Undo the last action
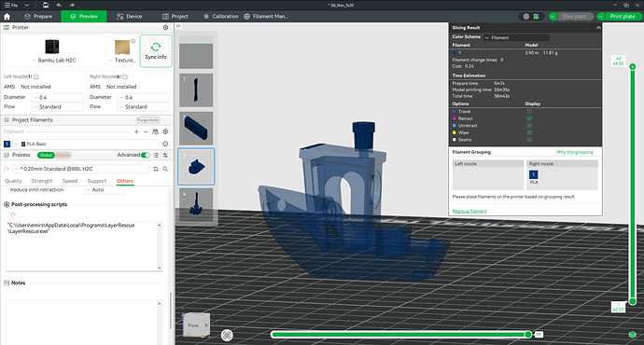The height and width of the screenshot is (345, 644). point(59,5)
